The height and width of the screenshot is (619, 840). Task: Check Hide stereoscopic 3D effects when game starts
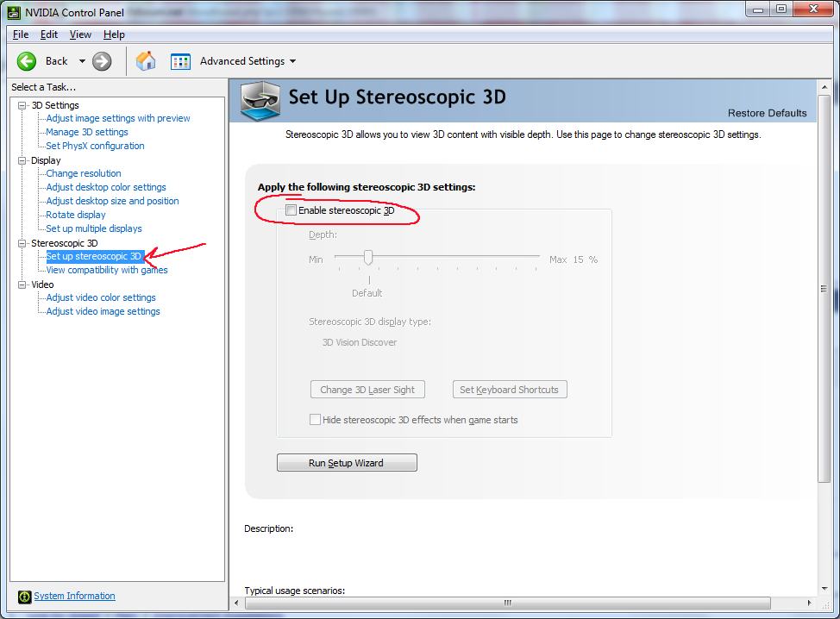coord(315,420)
